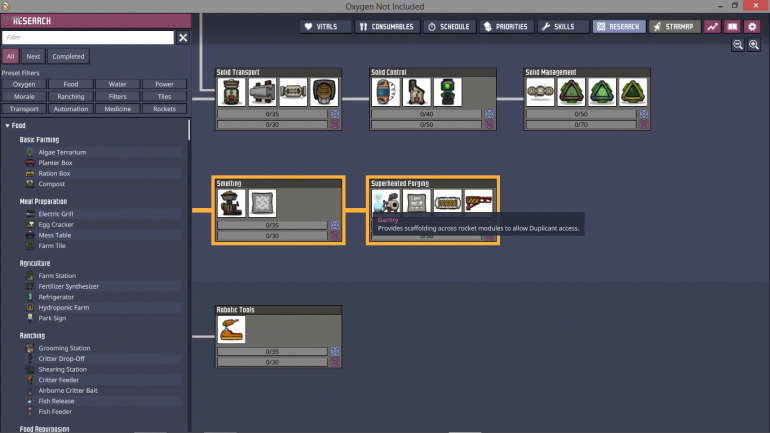Select the first icon in Solid Management
This screenshot has width=770, height=433.
540,92
